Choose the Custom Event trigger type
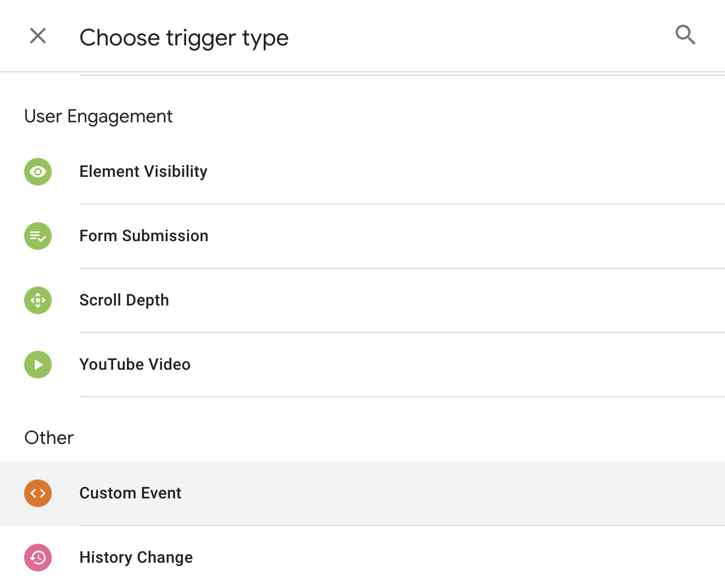The image size is (725, 588). pyautogui.click(x=362, y=493)
